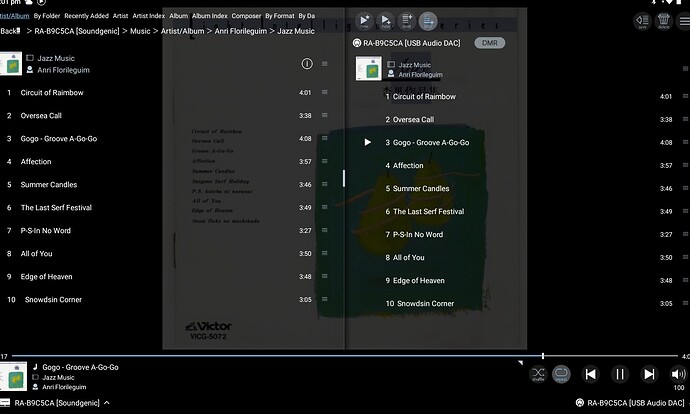Select '2 Oversea Call' in the playlist
This screenshot has width=690, height=414.
(410, 119)
